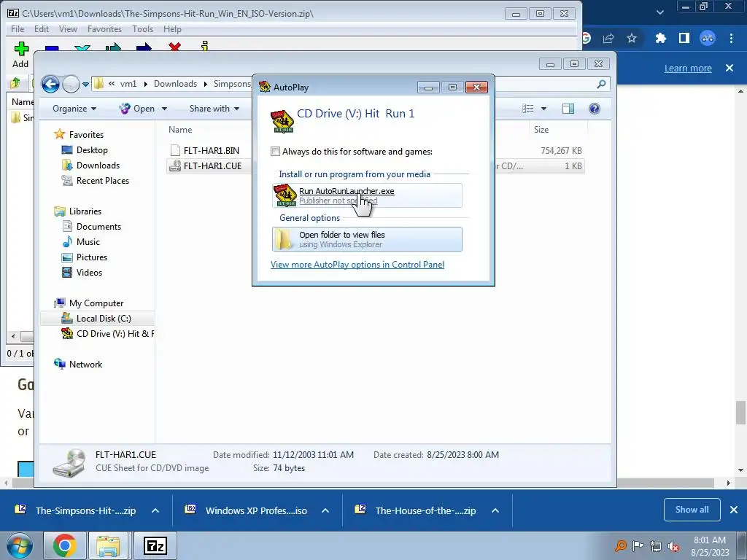The width and height of the screenshot is (747, 560).
Task: Click Chrome page vertical scrollbar thumb
Action: pyautogui.click(x=740, y=413)
